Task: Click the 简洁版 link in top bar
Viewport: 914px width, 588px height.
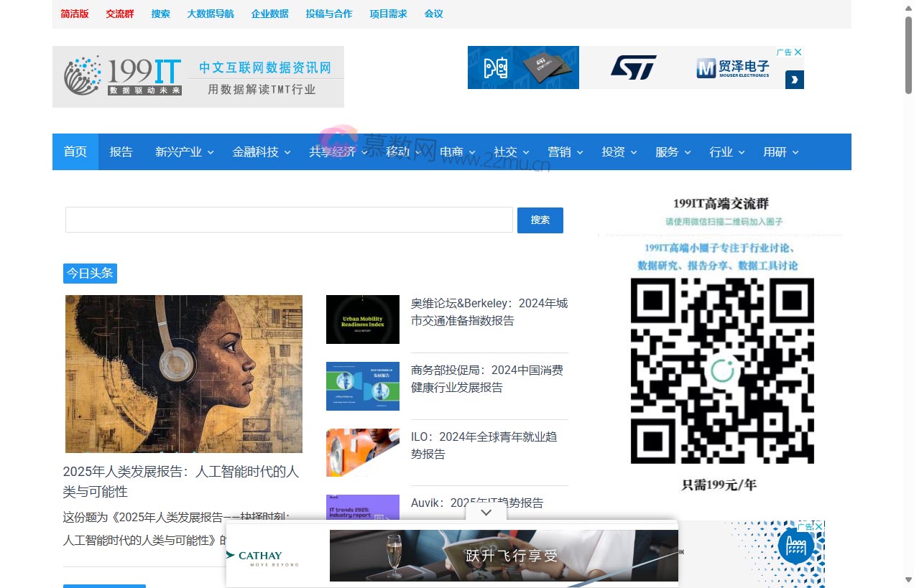Action: (x=75, y=14)
